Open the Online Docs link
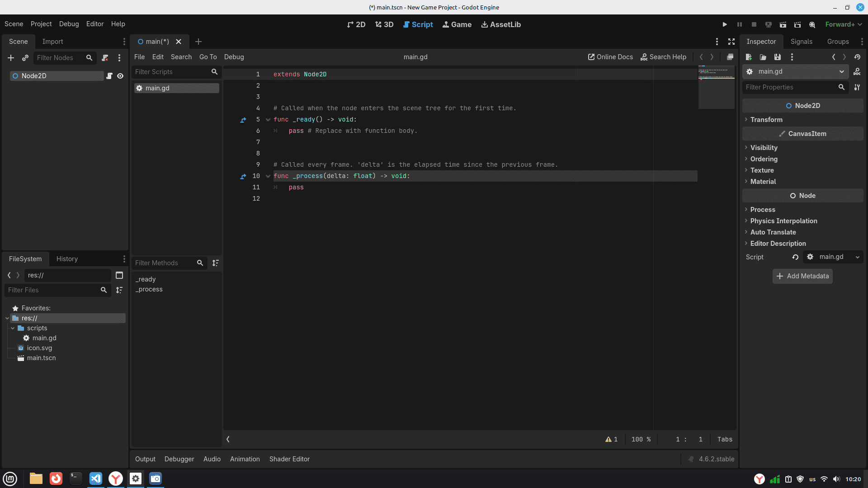 610,57
